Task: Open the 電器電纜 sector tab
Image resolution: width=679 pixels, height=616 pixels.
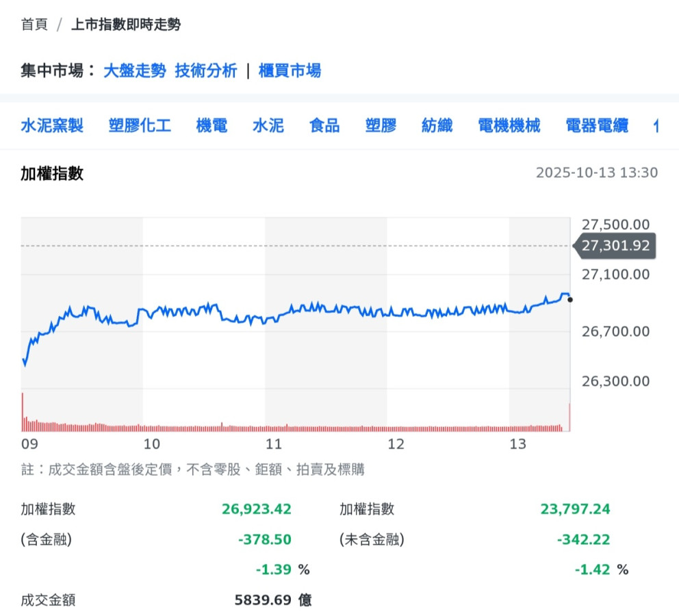Action: click(597, 125)
